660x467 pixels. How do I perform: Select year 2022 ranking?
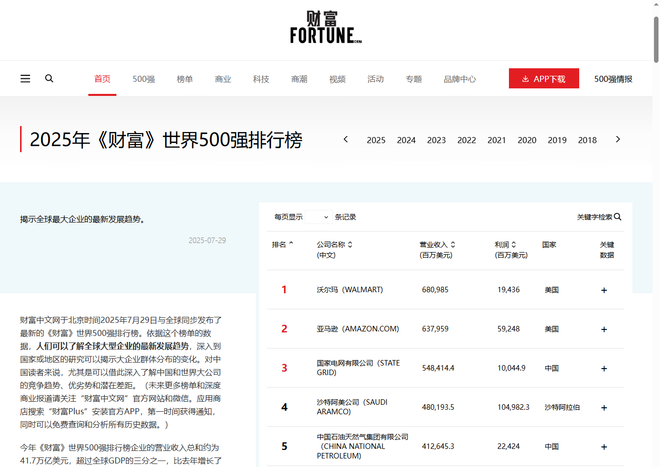pyautogui.click(x=467, y=140)
